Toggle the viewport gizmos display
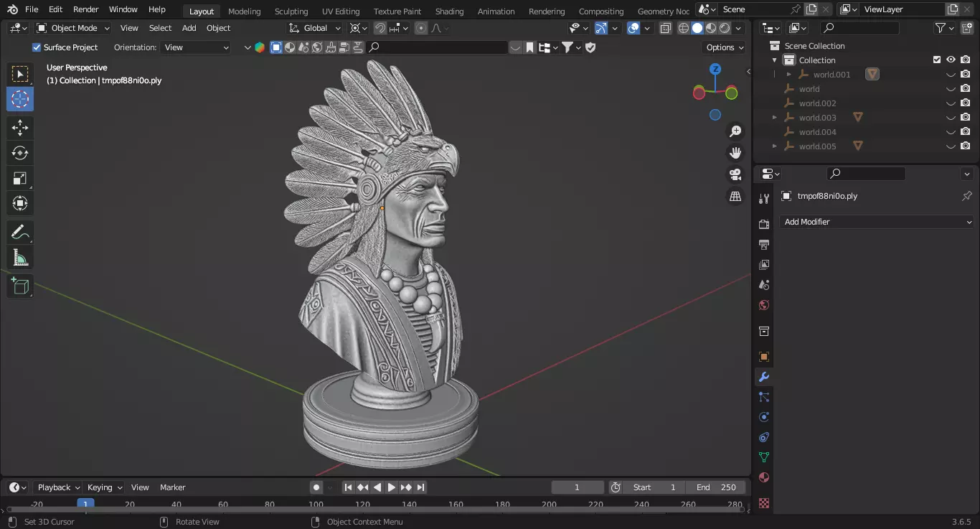 tap(601, 28)
